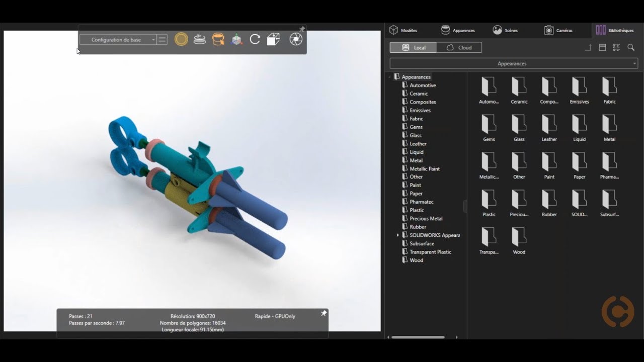Expand SOLIDWORKS Appearances tree node
This screenshot has width=644, height=362.
coord(397,235)
